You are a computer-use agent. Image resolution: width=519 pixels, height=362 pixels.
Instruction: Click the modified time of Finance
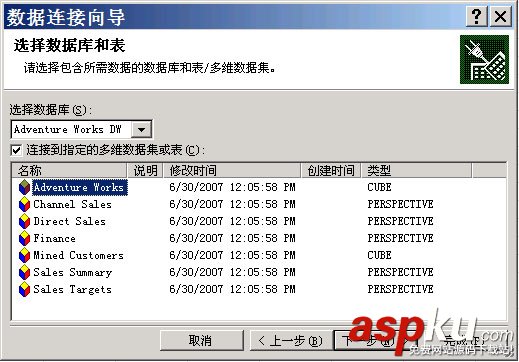(232, 238)
